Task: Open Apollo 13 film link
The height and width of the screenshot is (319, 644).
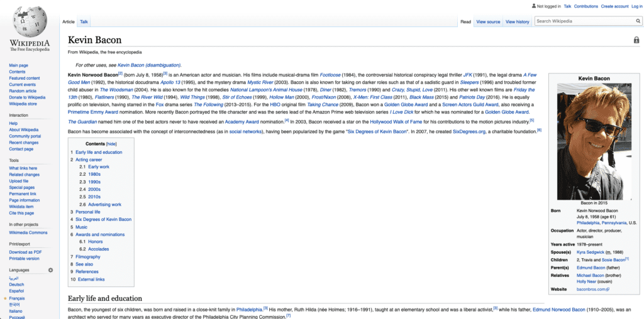Action: (x=170, y=82)
